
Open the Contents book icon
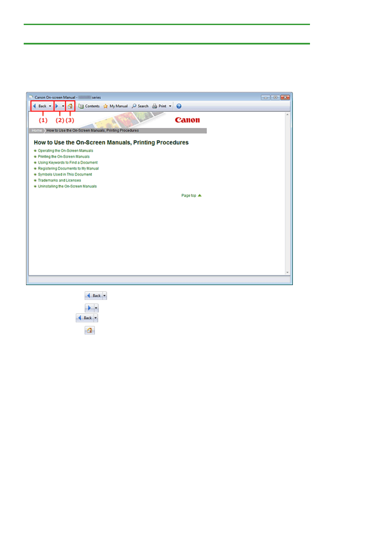coord(81,106)
